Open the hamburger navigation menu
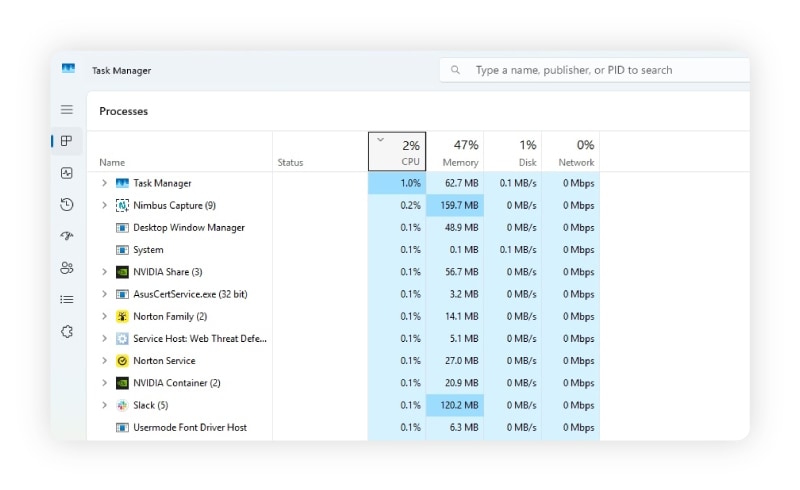 [x=67, y=110]
